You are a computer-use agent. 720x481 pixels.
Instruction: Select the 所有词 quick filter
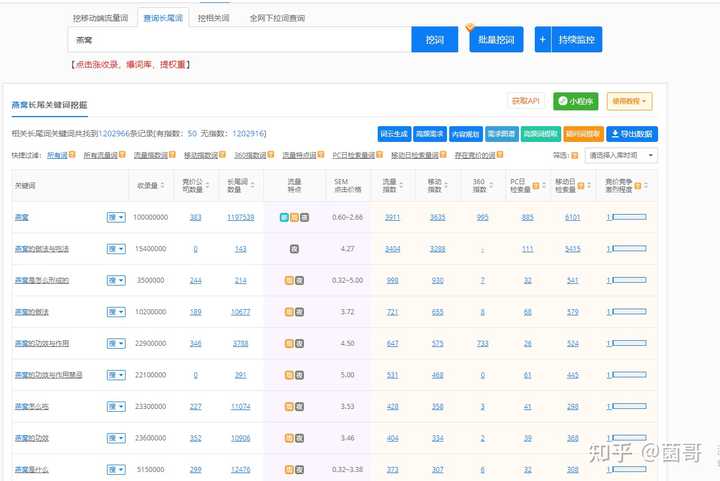(x=57, y=156)
